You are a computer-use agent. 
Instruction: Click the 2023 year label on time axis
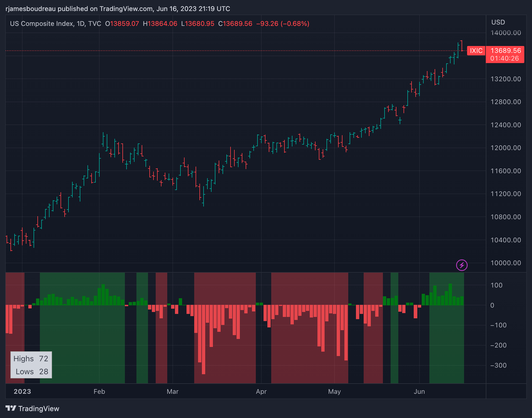tap(22, 391)
